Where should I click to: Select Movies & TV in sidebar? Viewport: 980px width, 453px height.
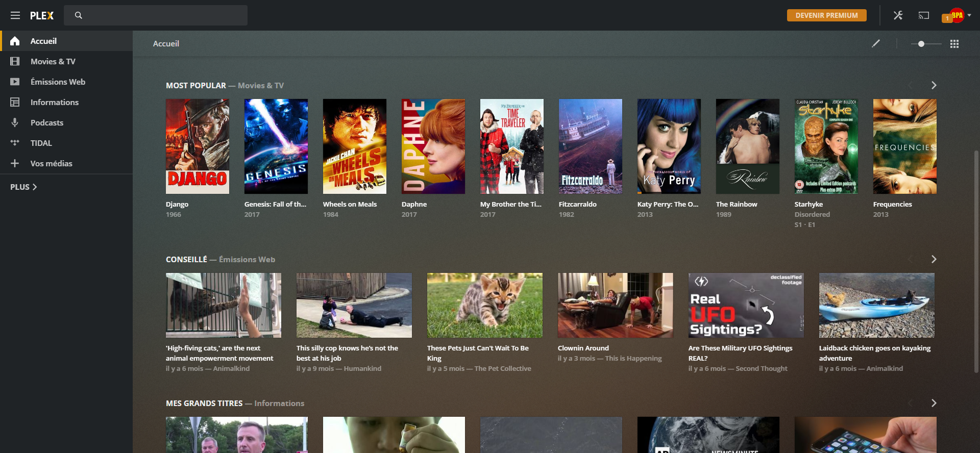click(x=53, y=61)
